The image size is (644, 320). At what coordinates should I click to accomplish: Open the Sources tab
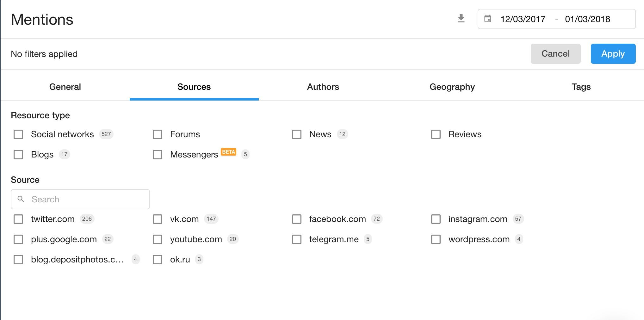pos(194,87)
